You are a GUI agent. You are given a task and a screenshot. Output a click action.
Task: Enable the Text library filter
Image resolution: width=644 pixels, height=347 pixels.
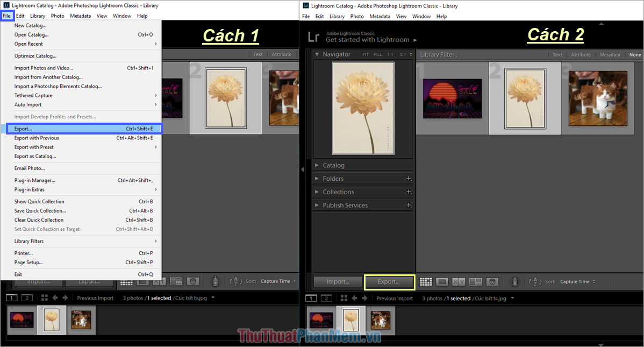pos(557,54)
